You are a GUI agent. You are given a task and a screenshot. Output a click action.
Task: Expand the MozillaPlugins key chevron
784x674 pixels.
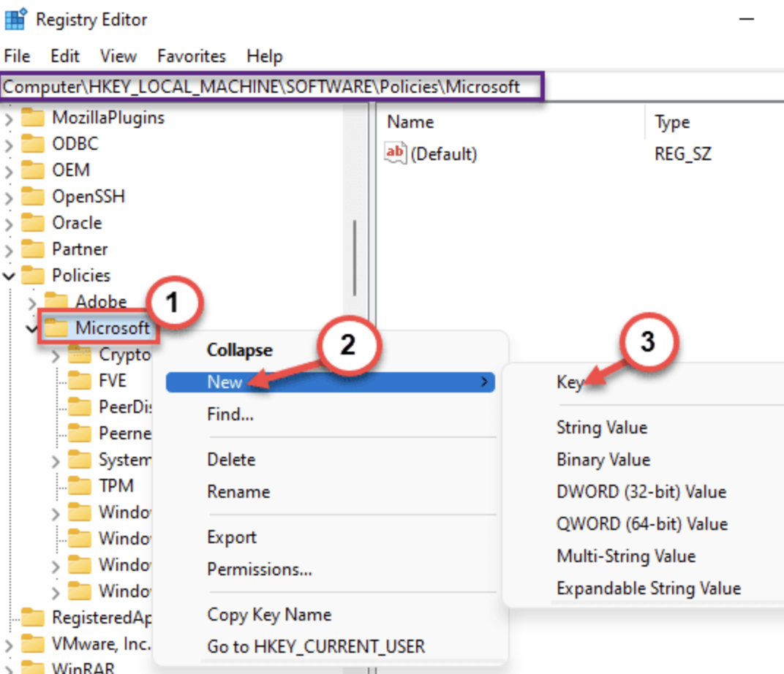[9, 118]
